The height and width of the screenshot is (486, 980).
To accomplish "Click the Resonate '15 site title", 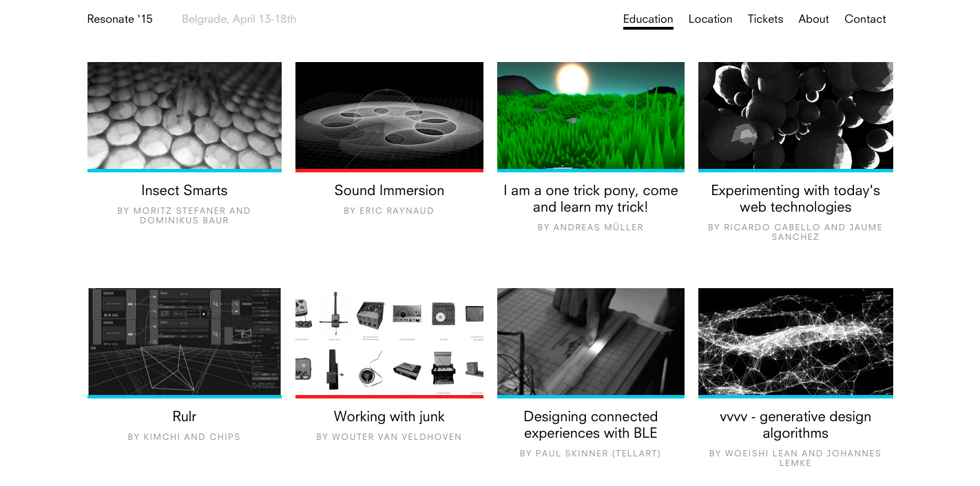I will click(120, 19).
